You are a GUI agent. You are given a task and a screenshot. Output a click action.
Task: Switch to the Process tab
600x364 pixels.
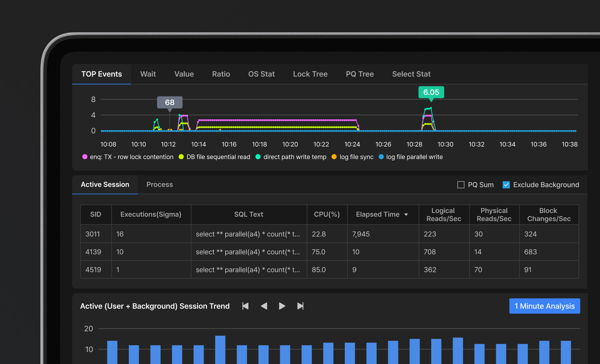point(159,185)
